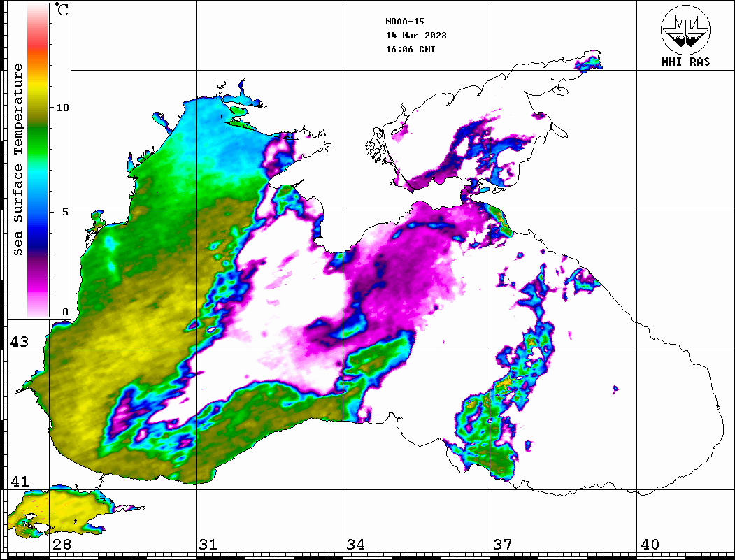This screenshot has height=560, width=735.
Task: Click the longitude label 40
Action: pos(649,545)
